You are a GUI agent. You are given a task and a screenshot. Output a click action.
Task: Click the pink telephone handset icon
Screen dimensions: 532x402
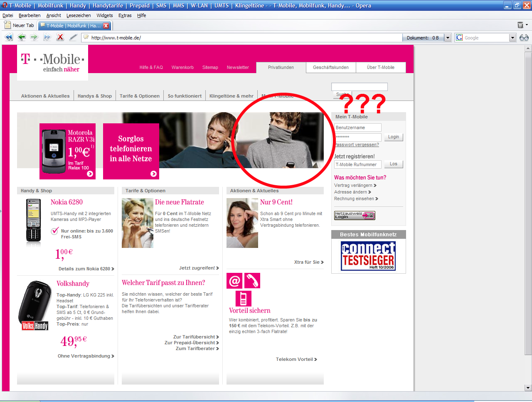click(x=252, y=281)
